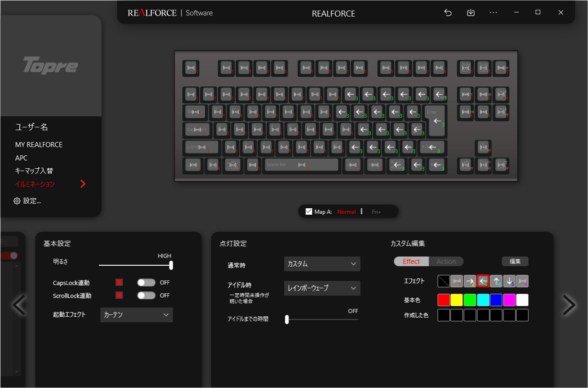Choose red basic color swatch
This screenshot has width=588, height=388.
(444, 300)
